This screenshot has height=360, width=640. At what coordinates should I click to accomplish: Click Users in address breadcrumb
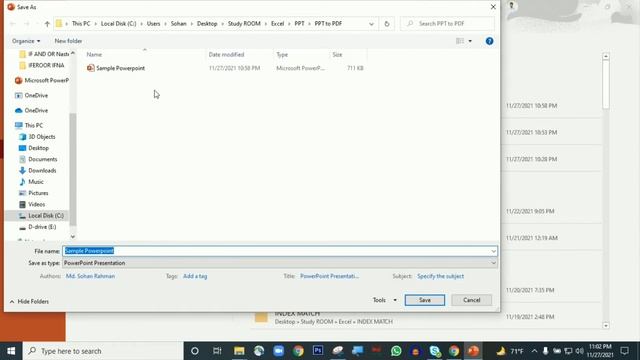tap(153, 24)
